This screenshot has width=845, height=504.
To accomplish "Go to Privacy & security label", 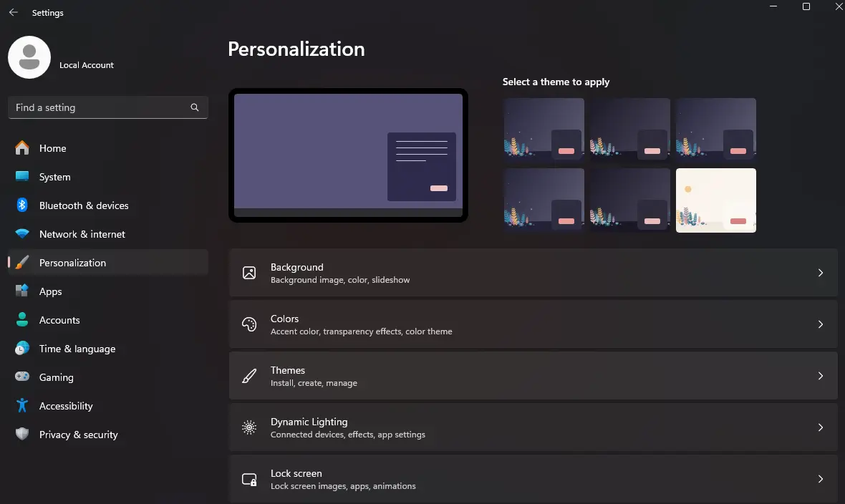I will [79, 435].
